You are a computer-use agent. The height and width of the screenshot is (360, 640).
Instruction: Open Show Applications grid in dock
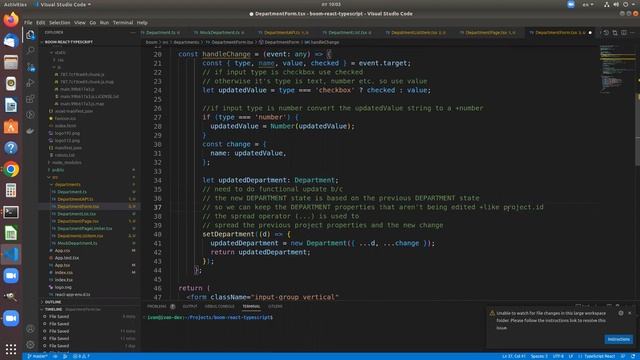point(11,349)
